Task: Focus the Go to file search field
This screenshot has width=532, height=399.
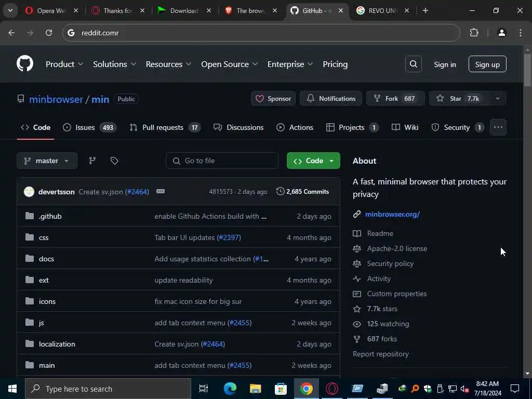Action: (x=222, y=161)
